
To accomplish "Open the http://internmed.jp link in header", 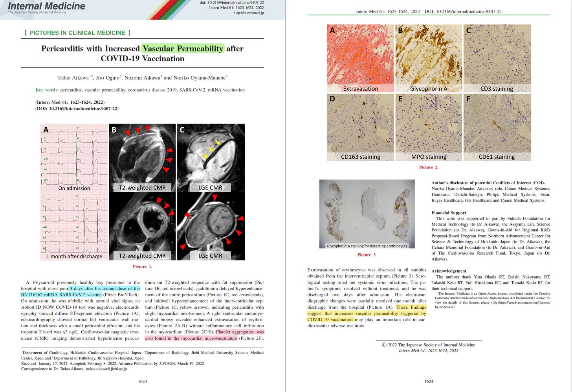I will click(x=248, y=13).
